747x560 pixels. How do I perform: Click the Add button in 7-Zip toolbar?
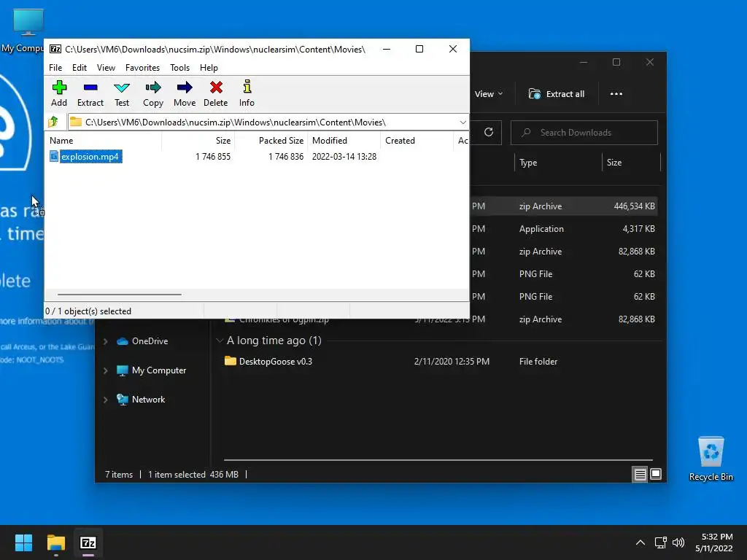click(x=59, y=93)
